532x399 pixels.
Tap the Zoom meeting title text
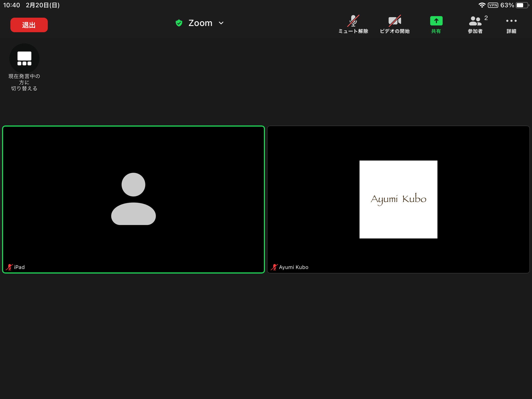pos(200,23)
